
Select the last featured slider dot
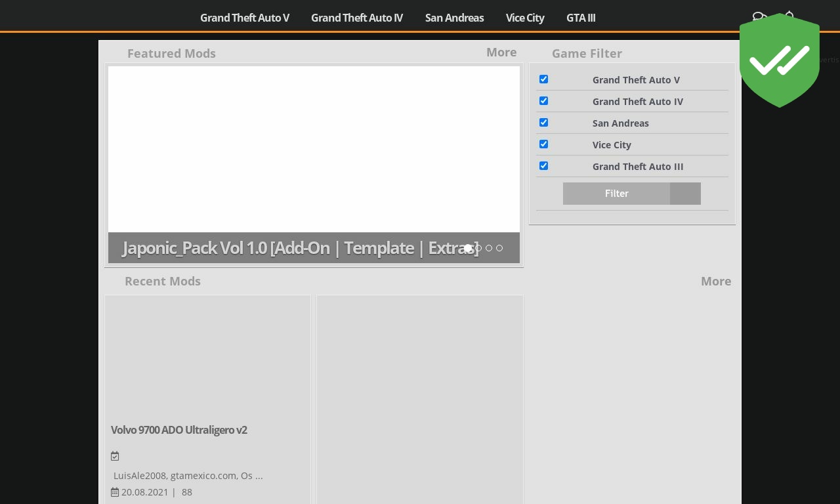(x=499, y=248)
